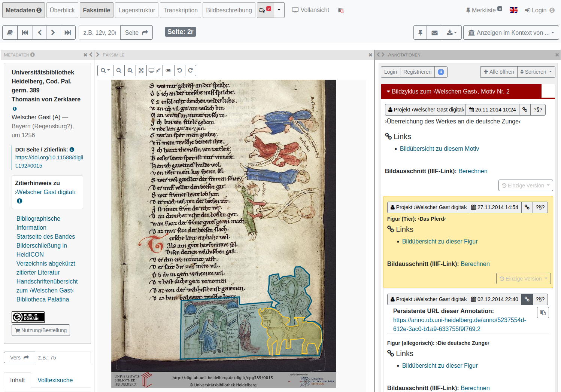Copy the persistent annotation URL with the clipboard icon
Viewport: 561px width, 392px height.
coord(543,312)
